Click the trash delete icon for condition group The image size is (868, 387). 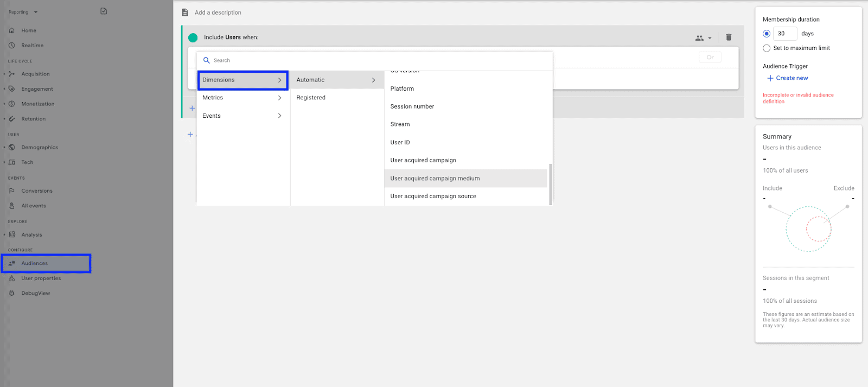[x=729, y=37]
